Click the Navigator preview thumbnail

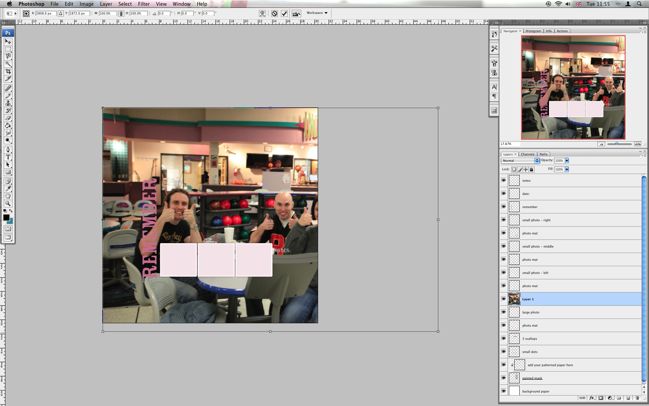pyautogui.click(x=573, y=87)
